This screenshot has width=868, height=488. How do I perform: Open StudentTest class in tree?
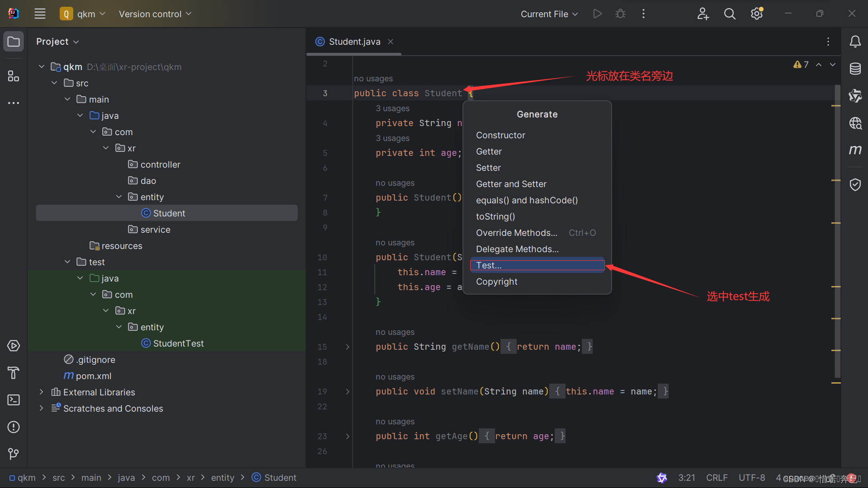[x=173, y=343]
